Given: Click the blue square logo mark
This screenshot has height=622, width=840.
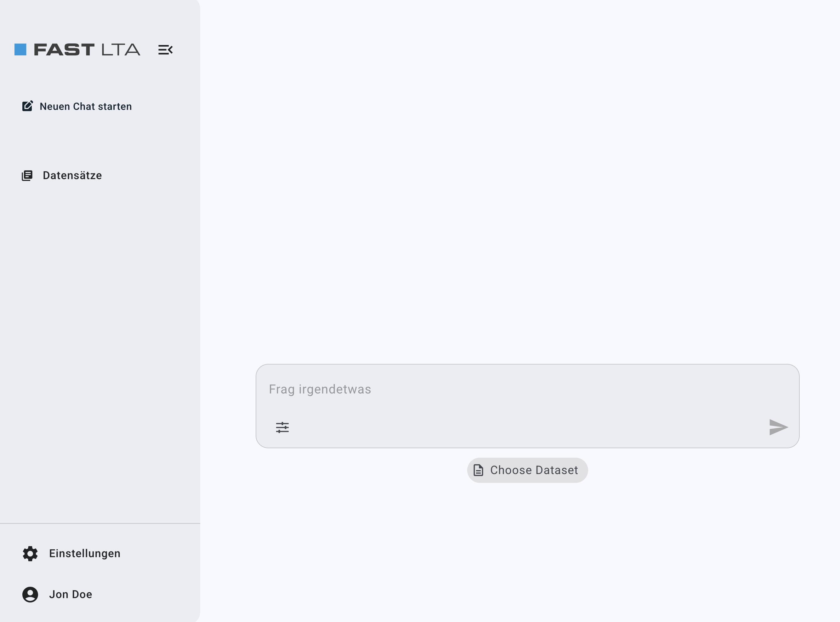Looking at the screenshot, I should click(20, 50).
